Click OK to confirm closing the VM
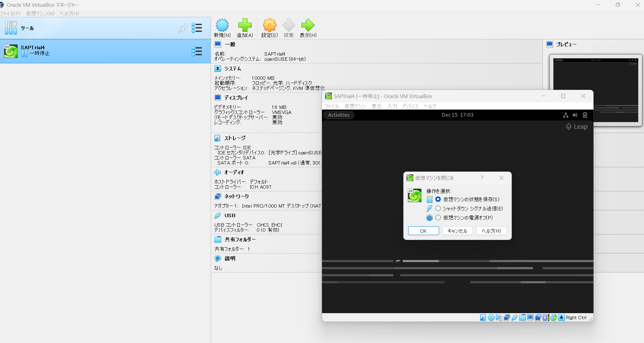 point(423,231)
